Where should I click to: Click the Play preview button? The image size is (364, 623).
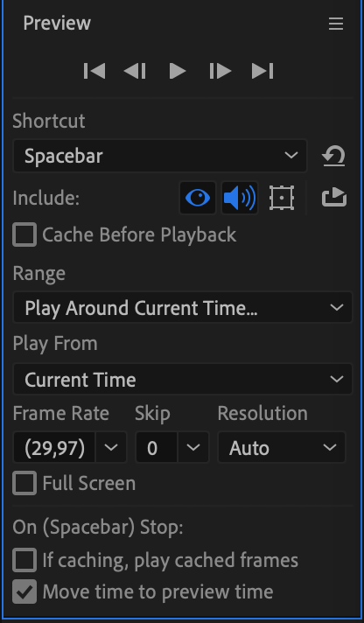(178, 71)
